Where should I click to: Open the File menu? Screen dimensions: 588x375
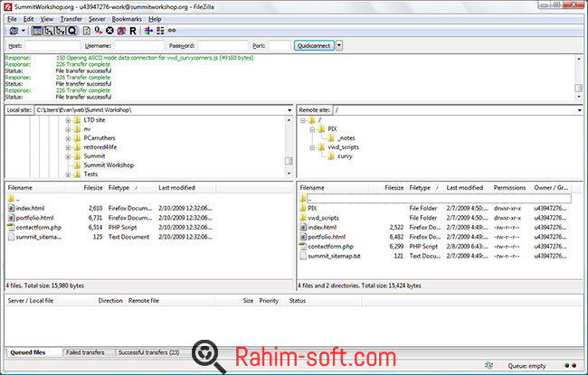12,19
